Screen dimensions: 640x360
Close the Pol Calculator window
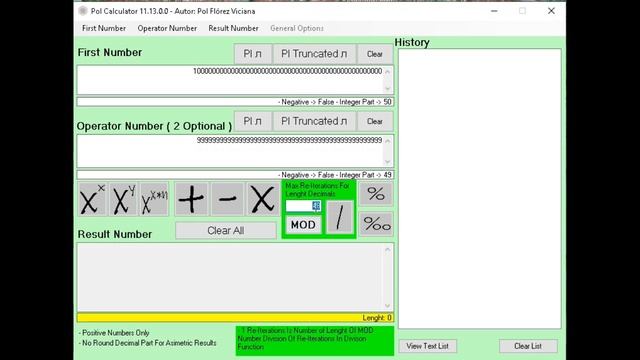point(551,11)
